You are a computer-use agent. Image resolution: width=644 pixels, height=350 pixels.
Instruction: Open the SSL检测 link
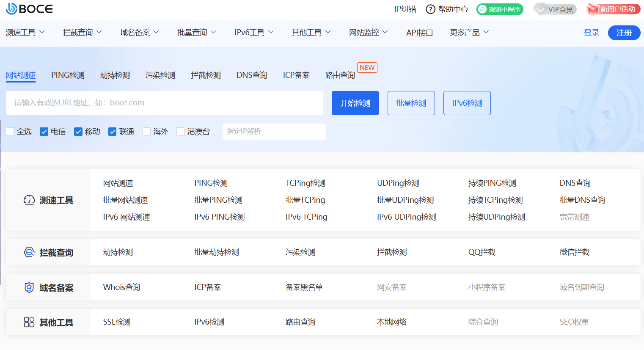tap(117, 322)
